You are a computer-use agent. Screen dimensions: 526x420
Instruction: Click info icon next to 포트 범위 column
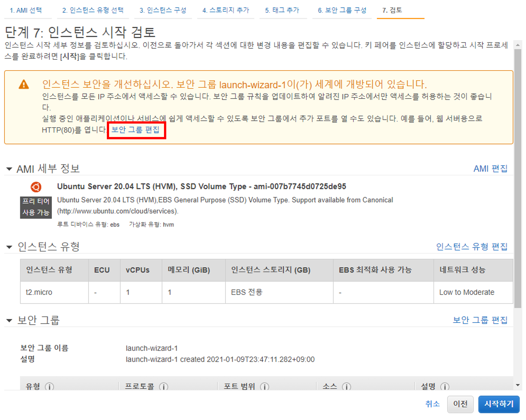[264, 387]
